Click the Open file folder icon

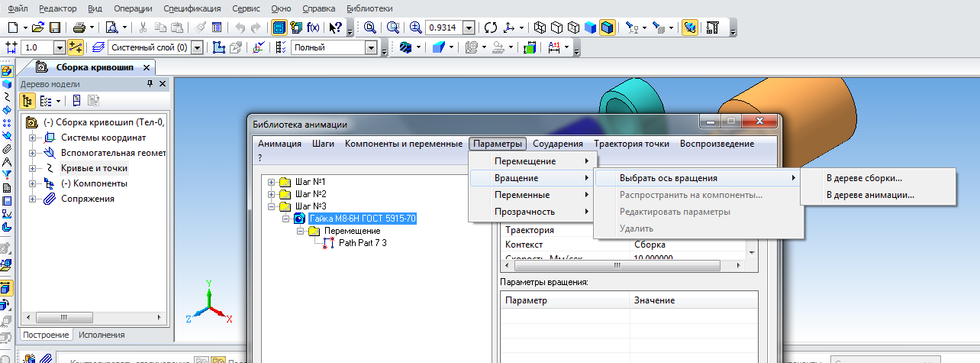[x=37, y=28]
